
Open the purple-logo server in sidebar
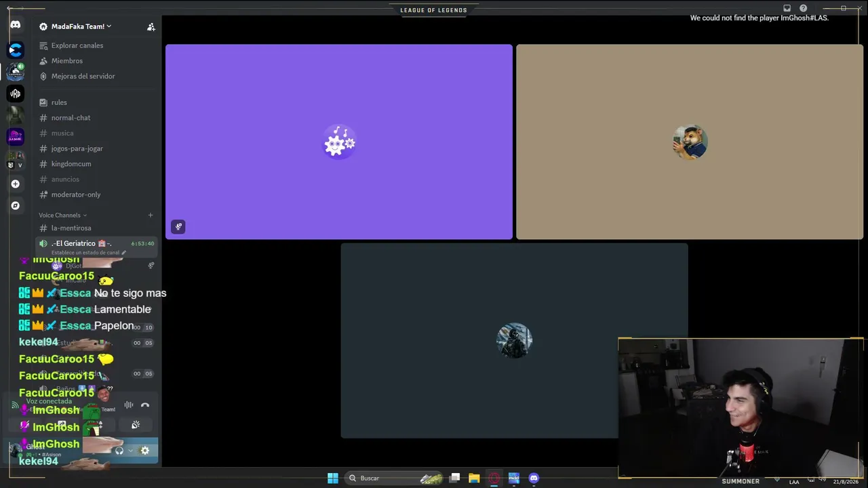tap(15, 137)
